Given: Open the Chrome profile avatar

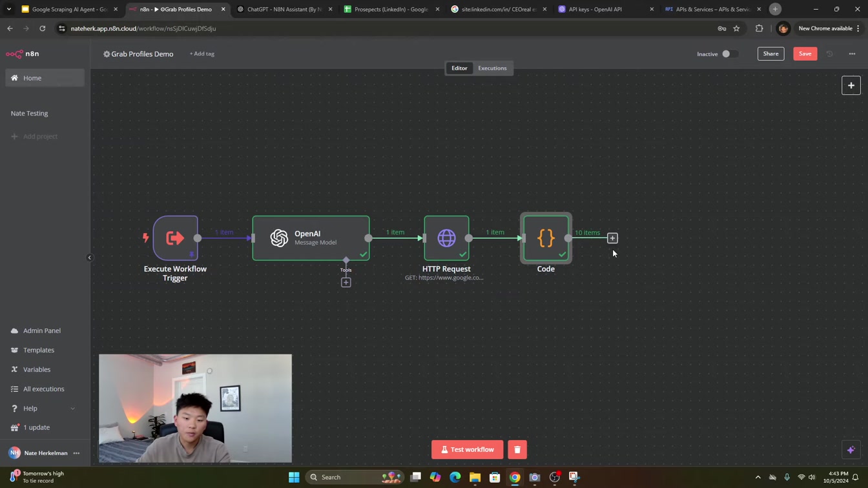Looking at the screenshot, I should tap(783, 28).
